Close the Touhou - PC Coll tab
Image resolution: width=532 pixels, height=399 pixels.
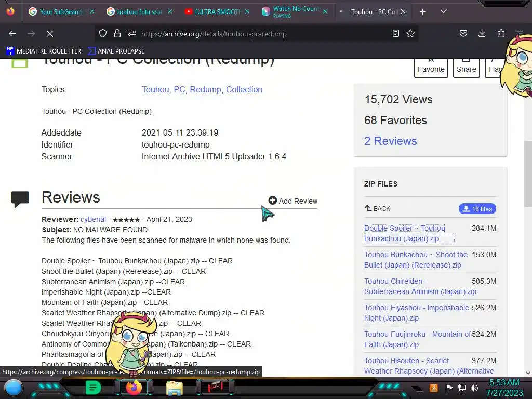coord(403,11)
